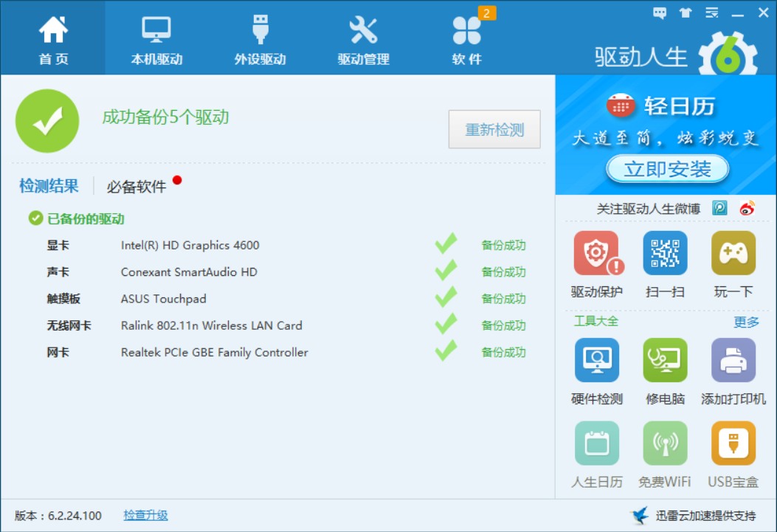Click the 驱动人生 6 gear logo
Screen dimensions: 777x532
click(728, 55)
